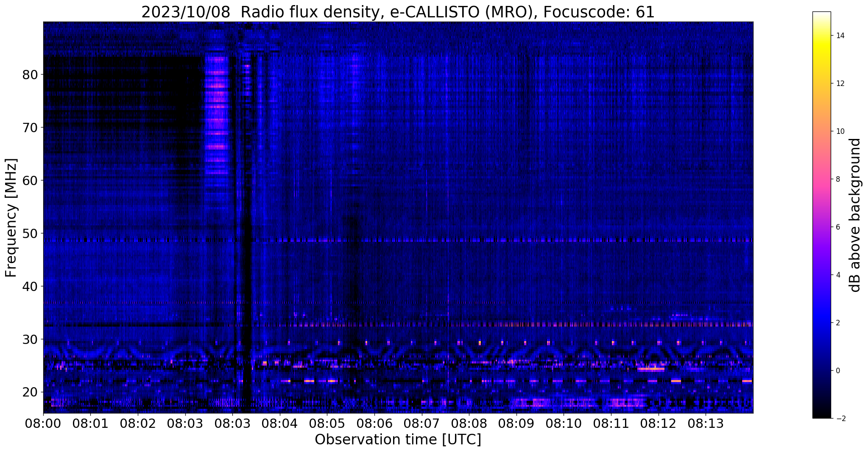
Task: Click the 08:10 time tick label
Action: [x=563, y=423]
